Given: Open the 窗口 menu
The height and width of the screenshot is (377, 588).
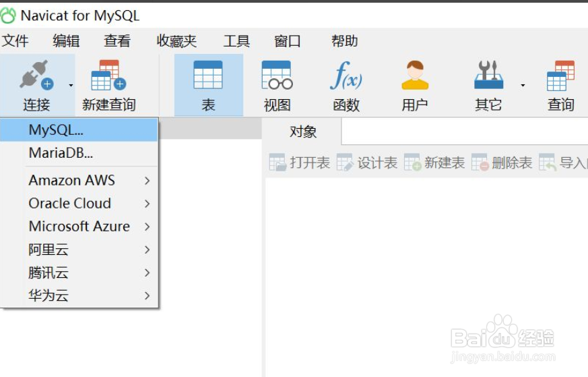Looking at the screenshot, I should pos(287,40).
